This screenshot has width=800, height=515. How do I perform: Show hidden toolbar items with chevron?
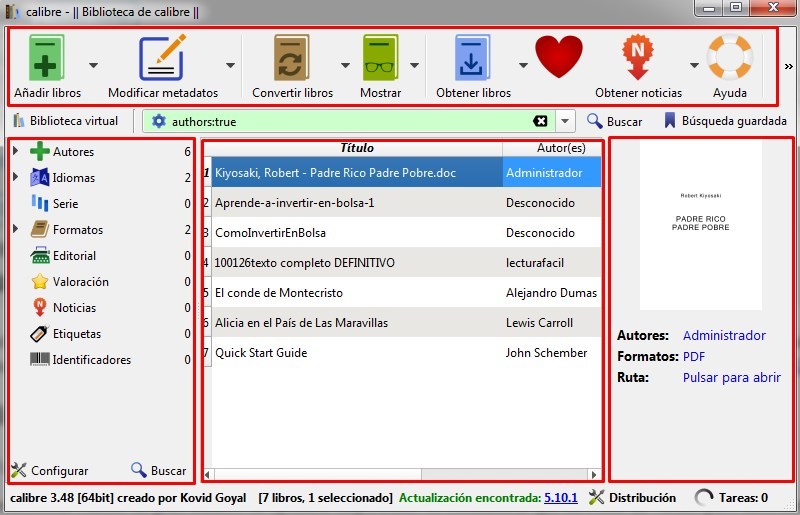click(x=788, y=66)
